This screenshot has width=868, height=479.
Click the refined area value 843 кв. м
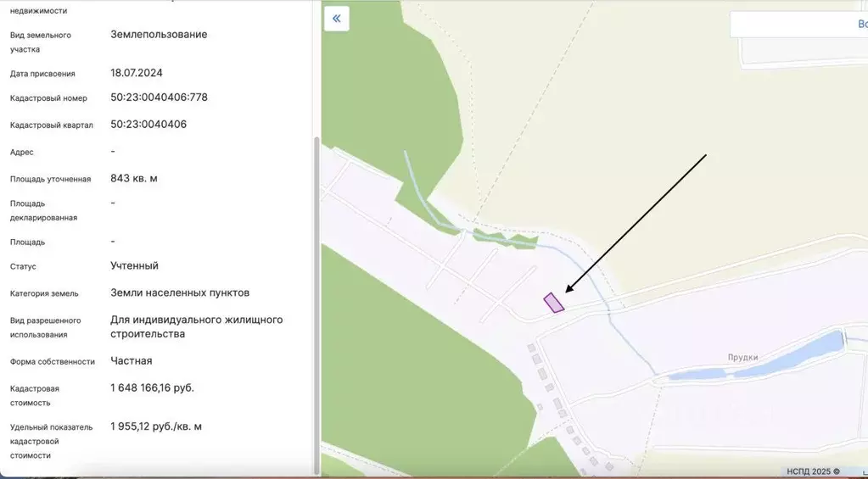point(134,179)
